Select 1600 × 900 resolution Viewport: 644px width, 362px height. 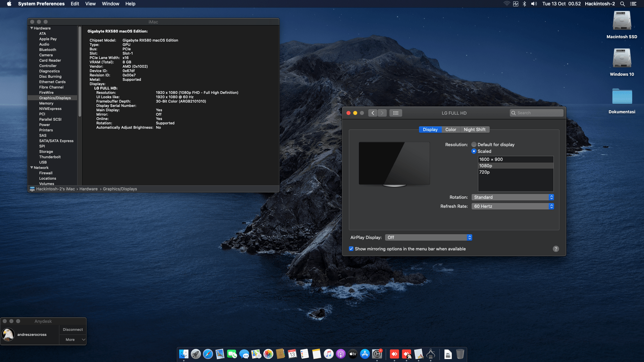tap(516, 159)
